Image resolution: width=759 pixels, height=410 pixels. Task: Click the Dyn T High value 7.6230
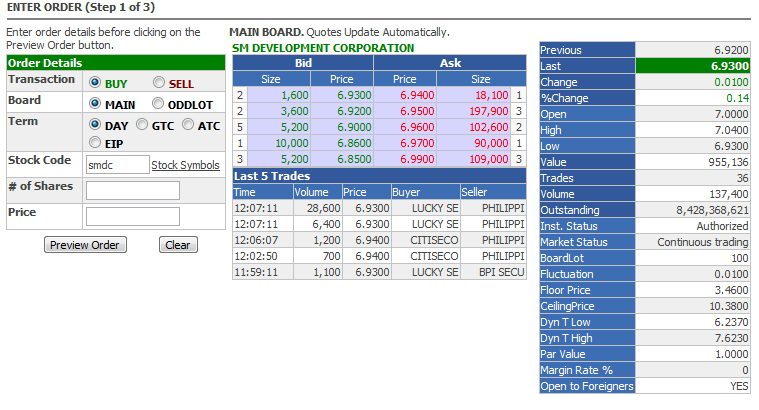coord(731,337)
